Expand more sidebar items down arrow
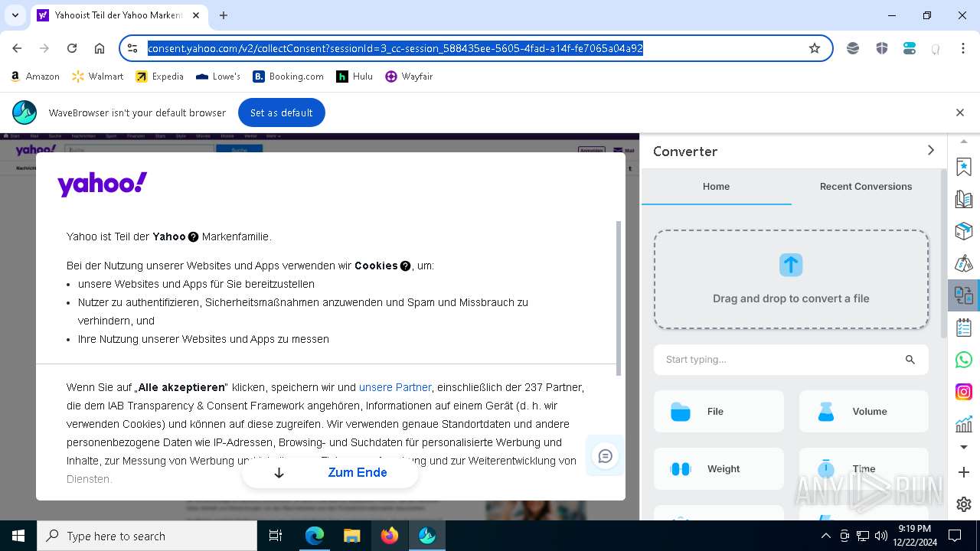This screenshot has width=980, height=551. (963, 447)
